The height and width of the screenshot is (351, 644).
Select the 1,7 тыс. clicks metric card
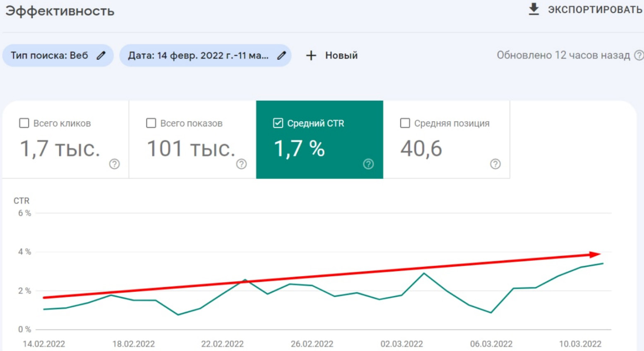coord(65,140)
